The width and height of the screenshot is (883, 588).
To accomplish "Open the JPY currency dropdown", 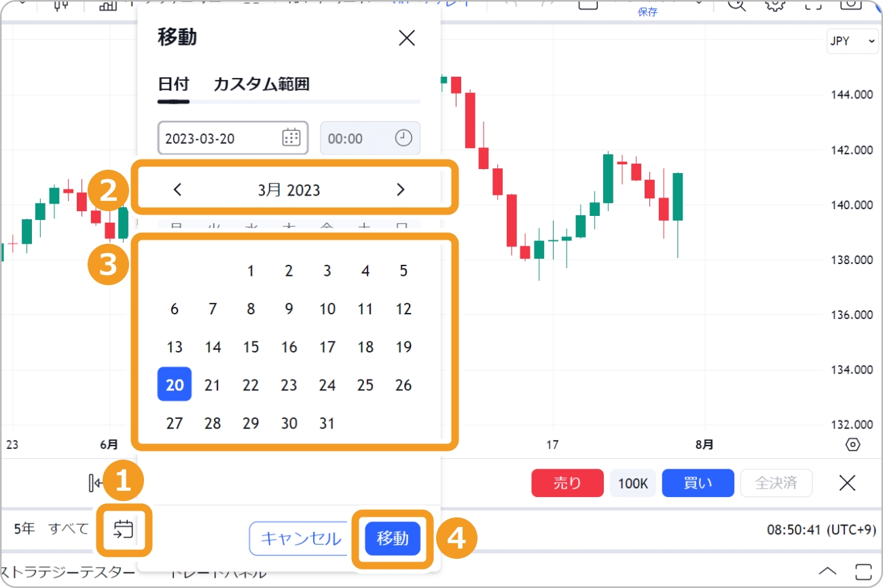I will click(852, 41).
